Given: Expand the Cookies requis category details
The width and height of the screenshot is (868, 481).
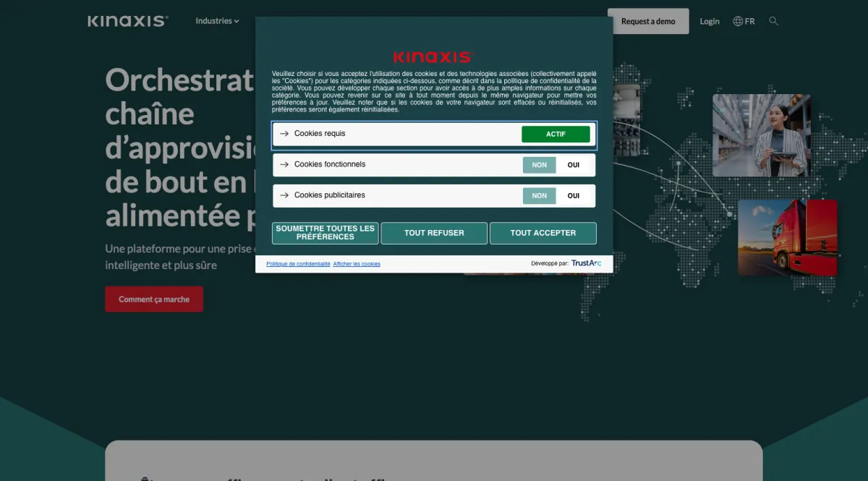Looking at the screenshot, I should tap(282, 134).
